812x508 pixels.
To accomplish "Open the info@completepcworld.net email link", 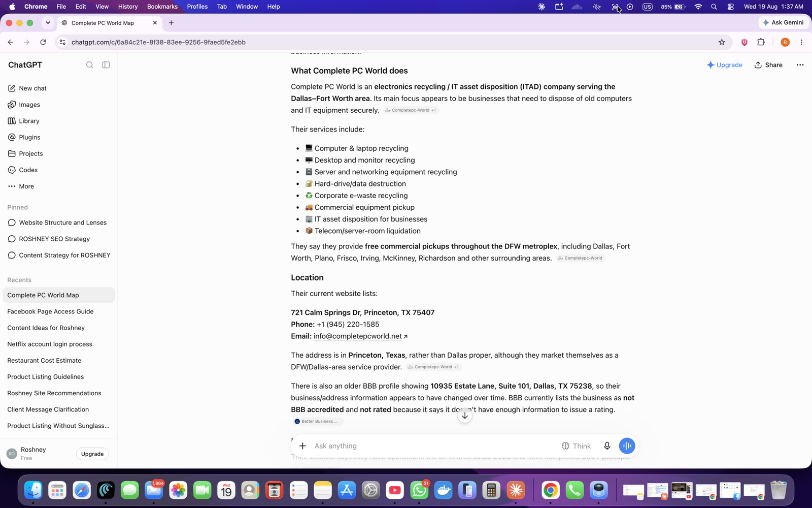I will (x=360, y=336).
